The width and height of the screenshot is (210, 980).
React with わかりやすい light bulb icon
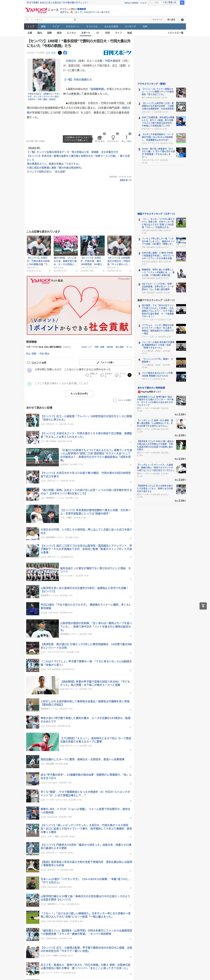click(113, 137)
